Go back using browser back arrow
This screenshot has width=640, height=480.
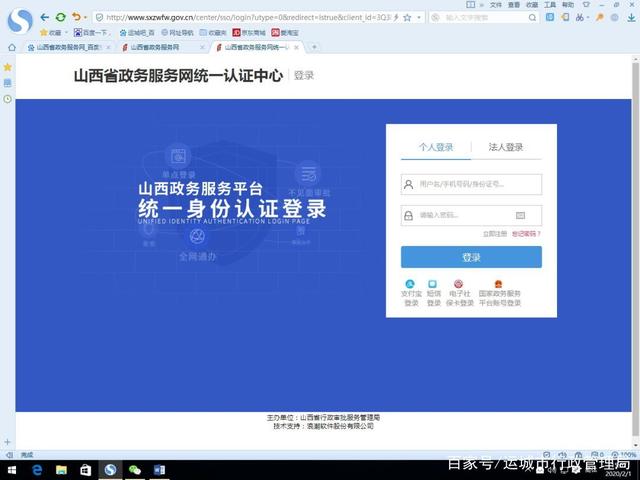45,17
